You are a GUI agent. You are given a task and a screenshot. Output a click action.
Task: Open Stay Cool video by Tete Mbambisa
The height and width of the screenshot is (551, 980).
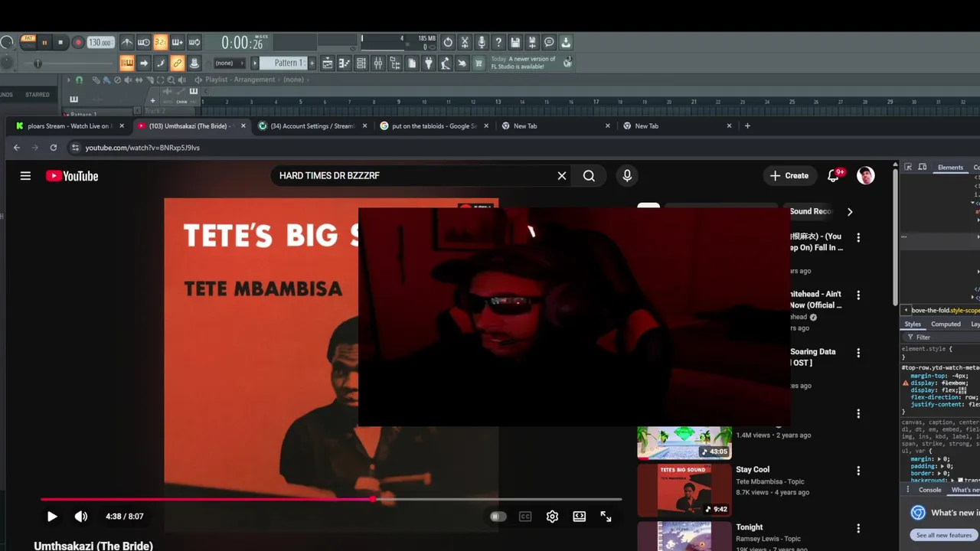point(753,470)
